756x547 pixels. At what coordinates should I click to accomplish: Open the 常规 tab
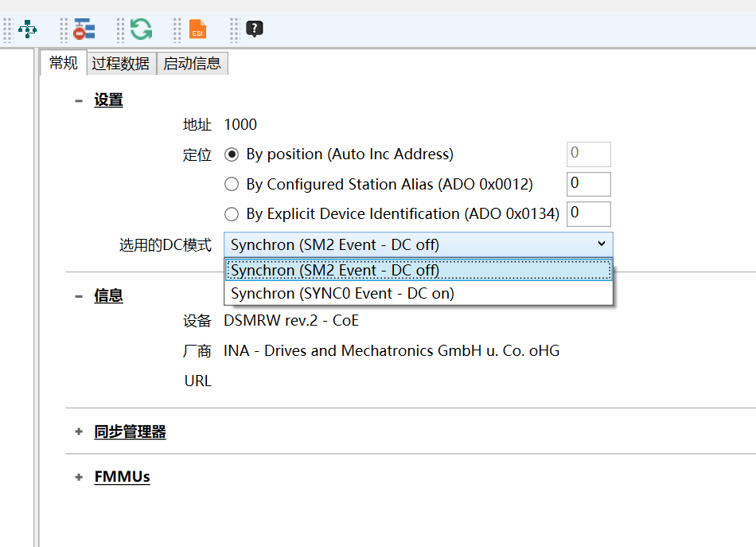click(64, 63)
